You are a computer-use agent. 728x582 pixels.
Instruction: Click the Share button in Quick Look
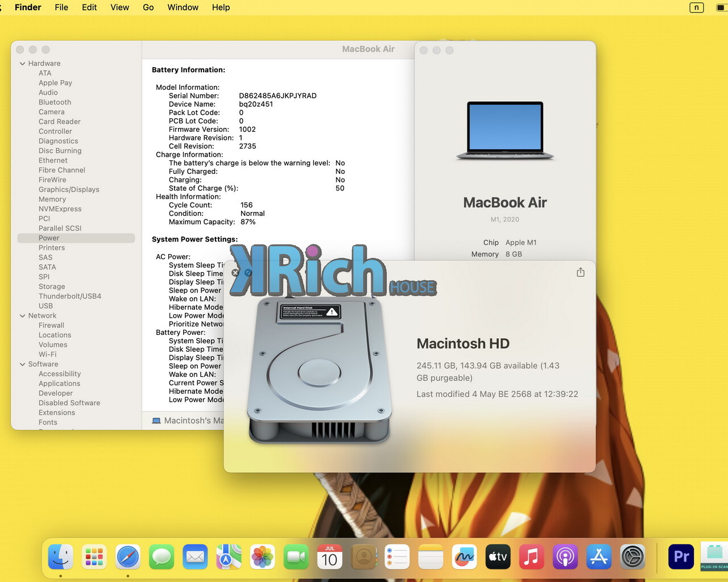pyautogui.click(x=581, y=272)
